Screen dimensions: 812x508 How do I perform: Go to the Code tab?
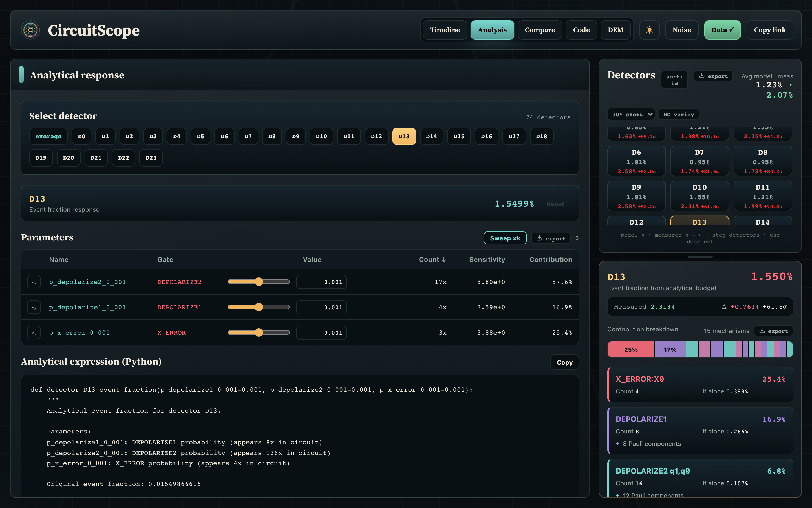[x=581, y=30]
